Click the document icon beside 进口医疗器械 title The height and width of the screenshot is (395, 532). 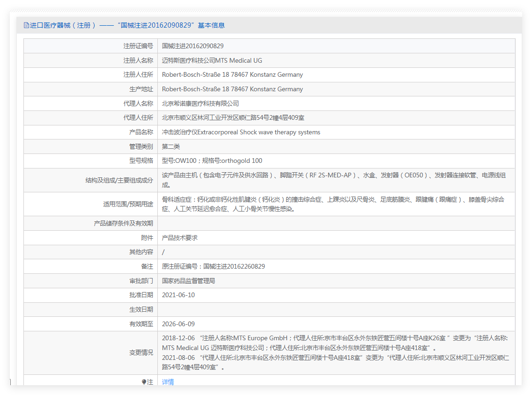pyautogui.click(x=26, y=25)
